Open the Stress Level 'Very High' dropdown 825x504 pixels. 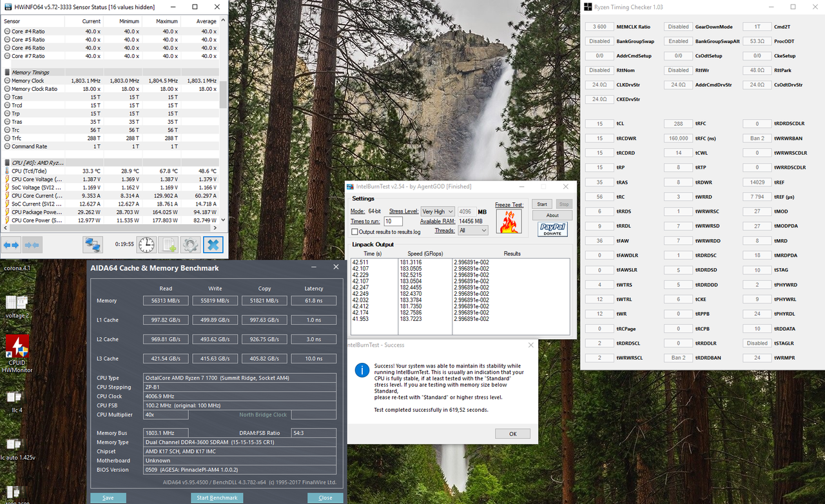tap(438, 211)
